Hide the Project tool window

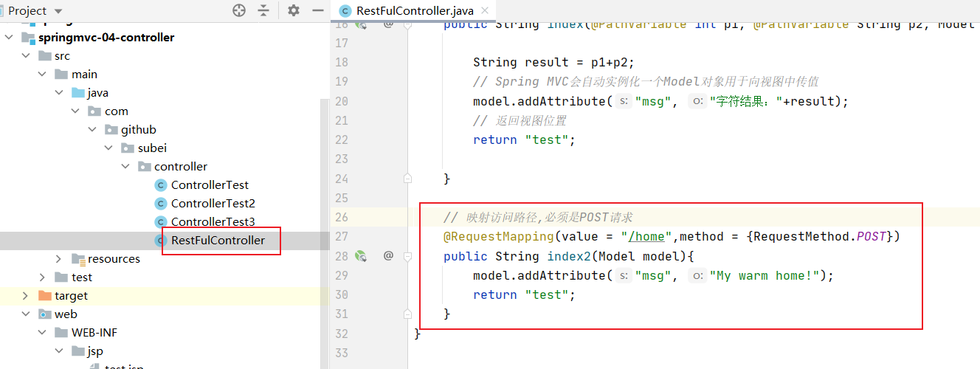pyautogui.click(x=318, y=10)
